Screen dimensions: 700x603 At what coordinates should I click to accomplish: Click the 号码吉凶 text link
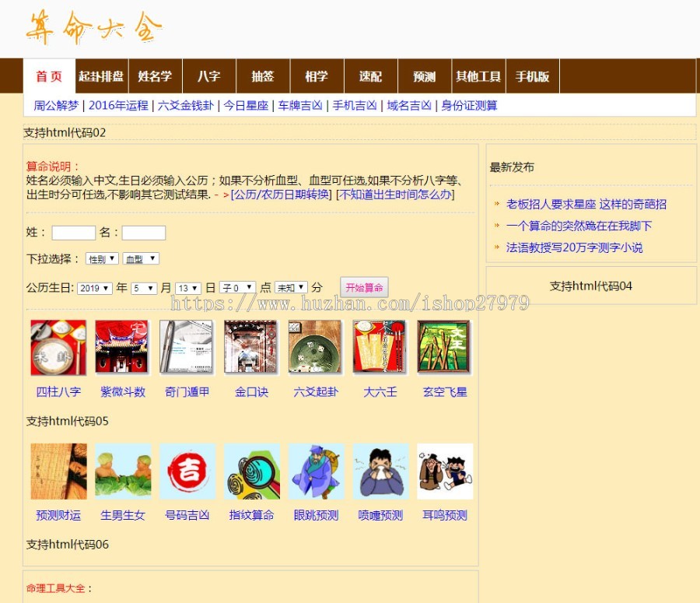[x=187, y=515]
